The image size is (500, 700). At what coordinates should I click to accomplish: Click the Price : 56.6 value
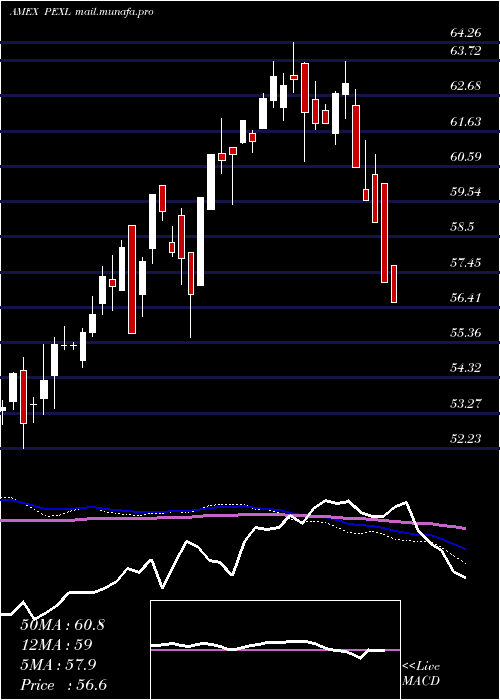pos(64,685)
